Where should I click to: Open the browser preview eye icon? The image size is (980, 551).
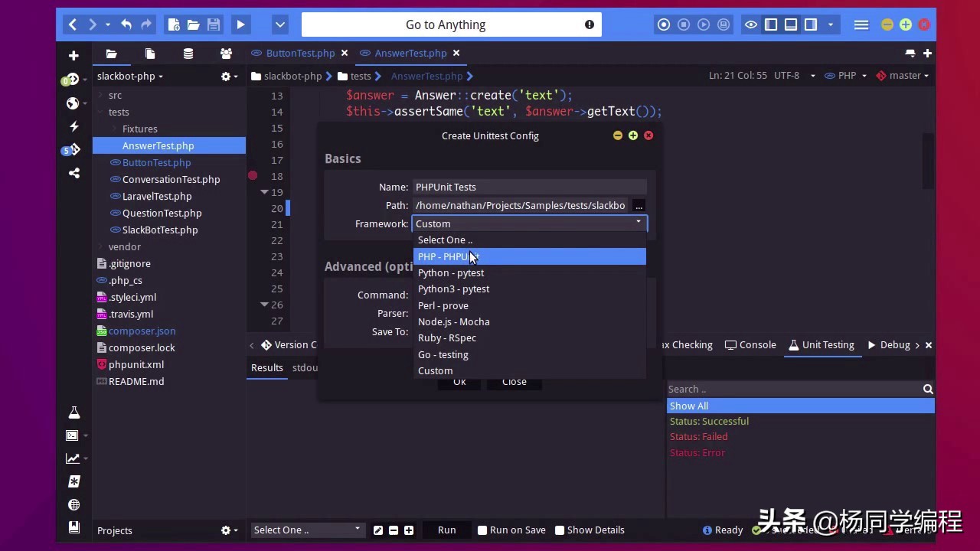pyautogui.click(x=751, y=24)
